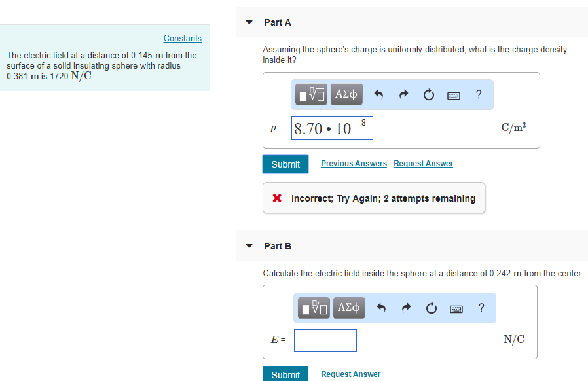Viewport: 588px width, 381px height.
Task: Open the on-screen keyboard icon in Part B
Action: pyautogui.click(x=456, y=308)
